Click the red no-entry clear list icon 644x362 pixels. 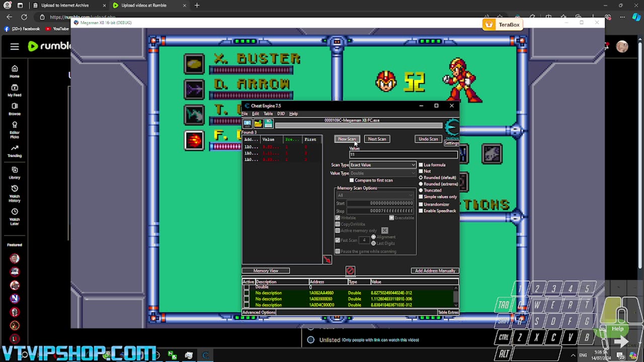point(350,271)
